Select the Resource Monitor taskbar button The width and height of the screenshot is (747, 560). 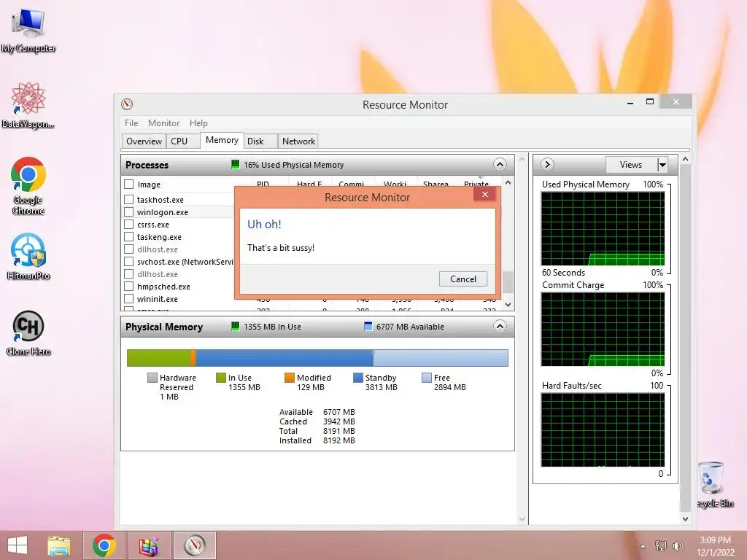194,545
